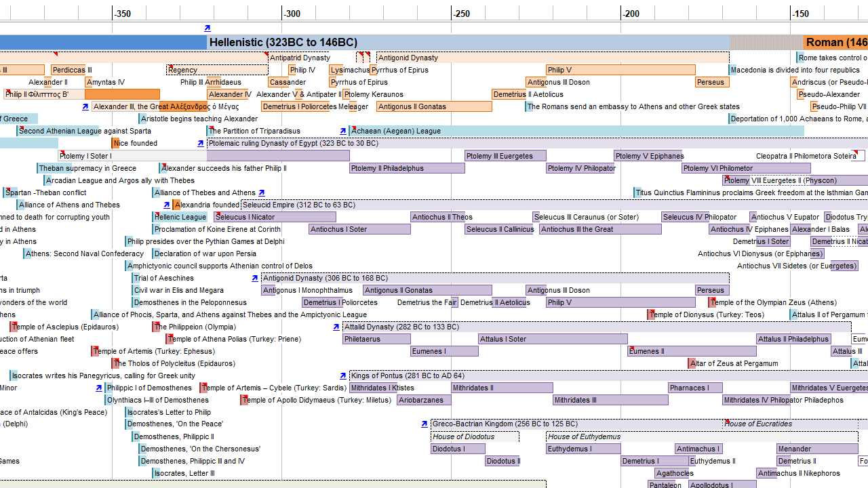
Task: Click link arrow after Alliance of Thebes and Athens
Action: tap(262, 193)
